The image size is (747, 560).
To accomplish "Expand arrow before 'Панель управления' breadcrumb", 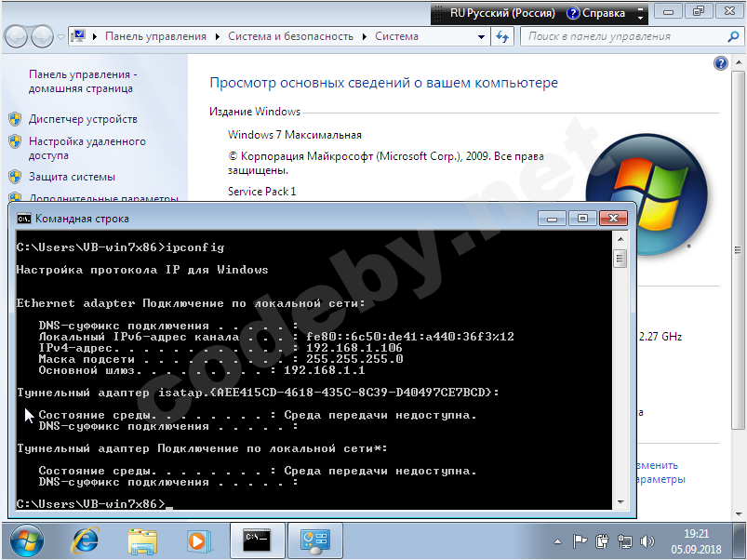I will coord(95,36).
